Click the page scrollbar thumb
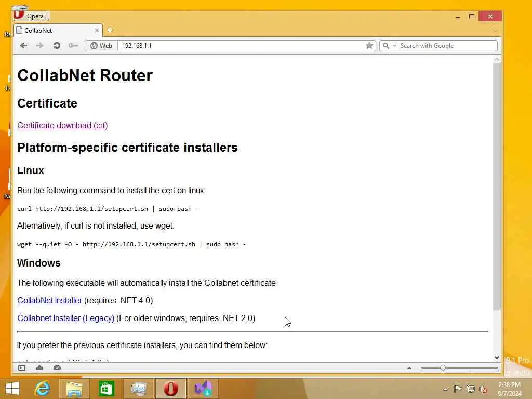The image size is (532, 399). (x=497, y=187)
